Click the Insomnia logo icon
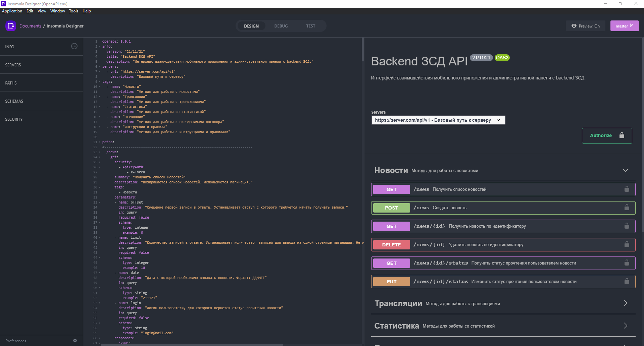The height and width of the screenshot is (346, 644). coord(11,26)
